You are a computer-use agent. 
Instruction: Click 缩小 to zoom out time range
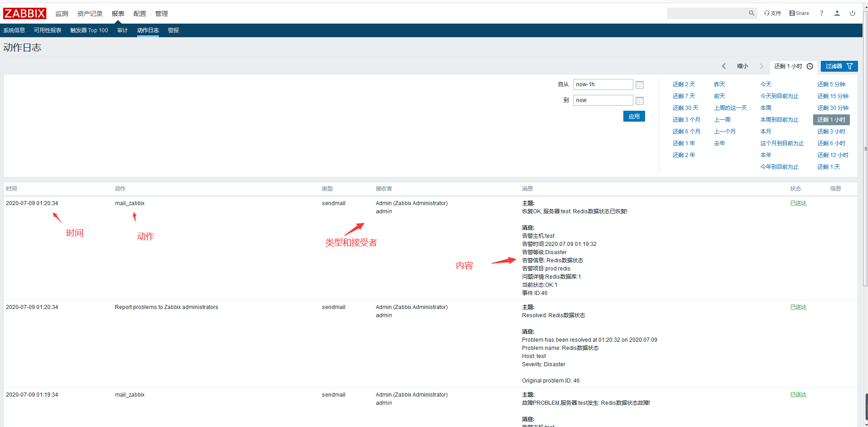click(x=742, y=66)
